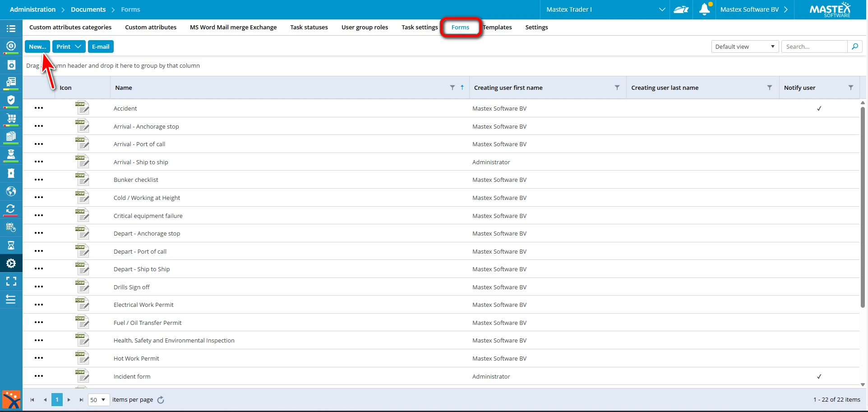The height and width of the screenshot is (412, 868).
Task: Click the New... button
Action: tap(37, 46)
